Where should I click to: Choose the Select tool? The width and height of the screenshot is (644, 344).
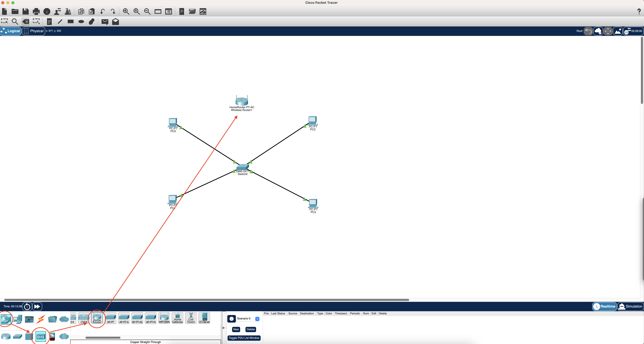5,21
